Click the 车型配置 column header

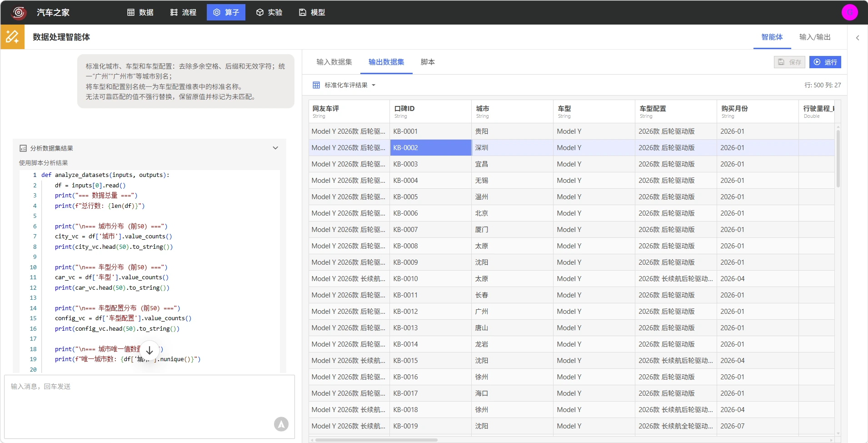click(x=676, y=111)
